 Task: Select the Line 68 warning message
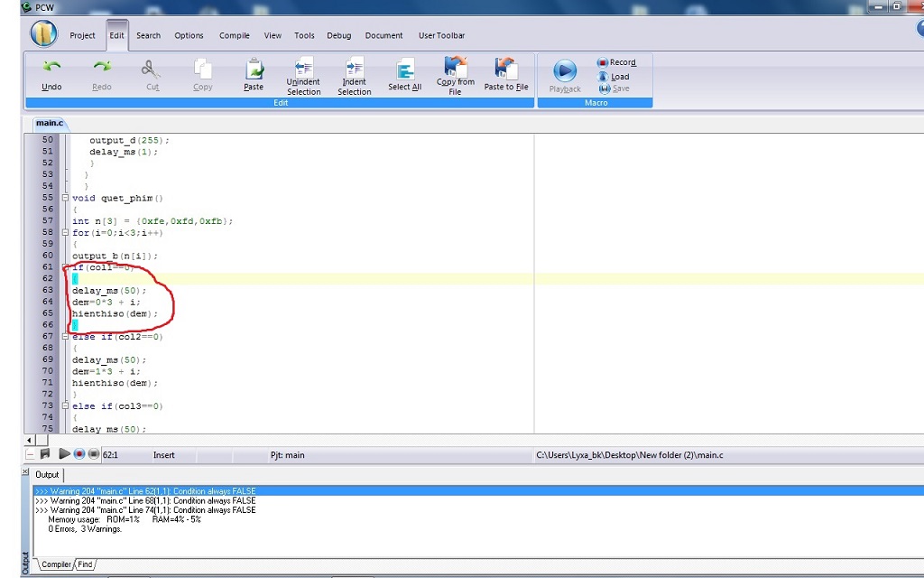click(x=144, y=500)
